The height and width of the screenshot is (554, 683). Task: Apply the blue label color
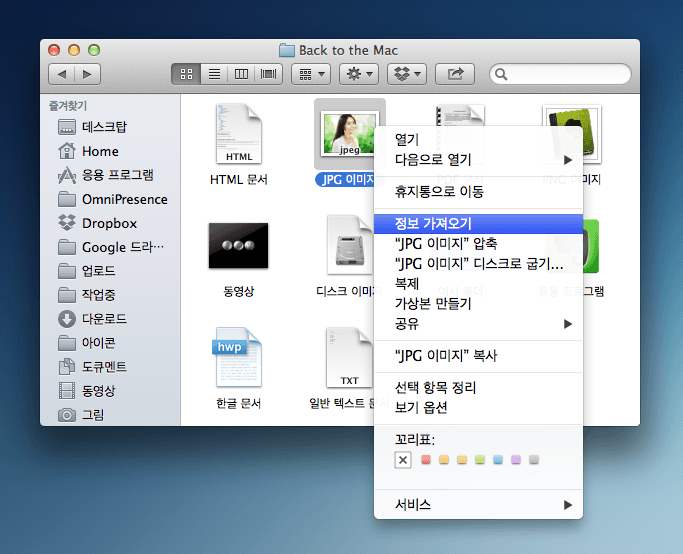(498, 459)
